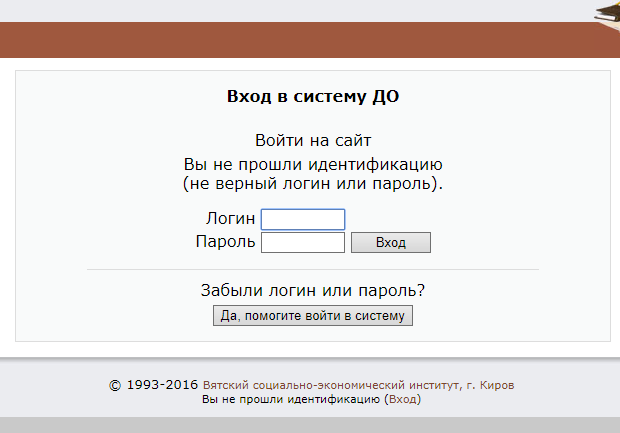Click 'Да, помогите войти в систему' button
The image size is (620, 433).
[313, 316]
